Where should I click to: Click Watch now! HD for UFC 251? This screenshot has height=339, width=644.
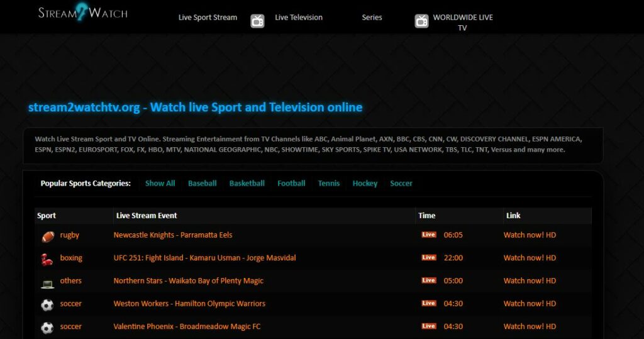pyautogui.click(x=530, y=258)
